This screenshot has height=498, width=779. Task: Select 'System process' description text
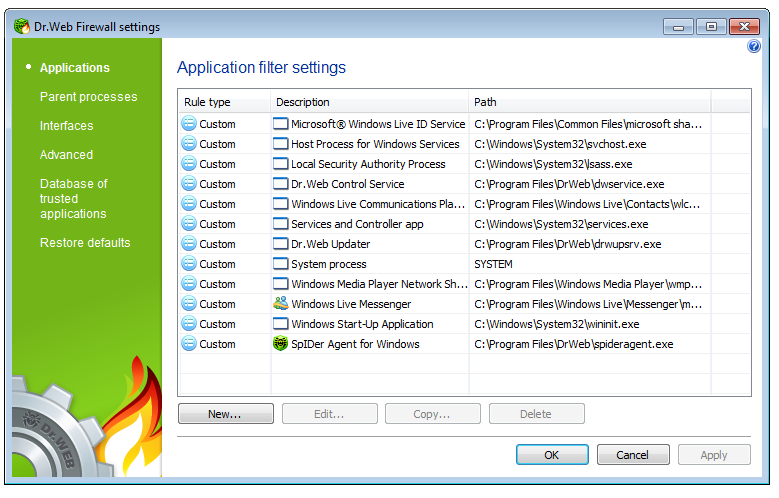[x=329, y=264]
